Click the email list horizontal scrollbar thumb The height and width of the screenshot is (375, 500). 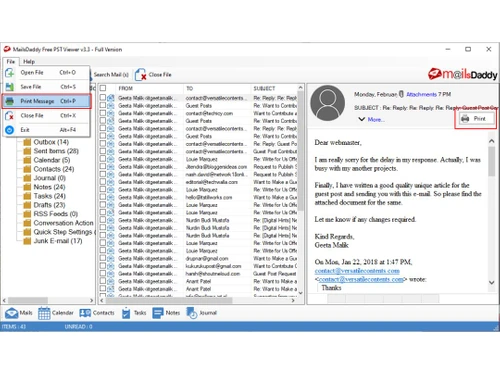(x=169, y=300)
